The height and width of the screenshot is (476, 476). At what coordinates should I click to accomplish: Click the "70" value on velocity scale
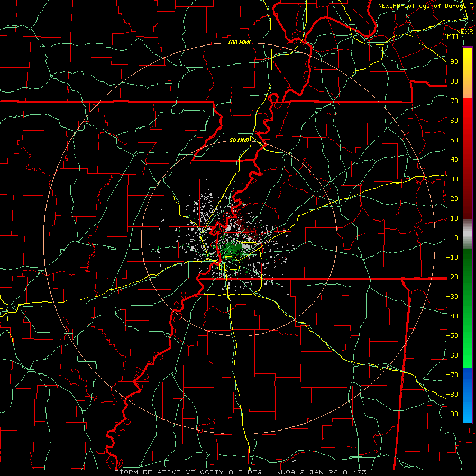(x=454, y=101)
